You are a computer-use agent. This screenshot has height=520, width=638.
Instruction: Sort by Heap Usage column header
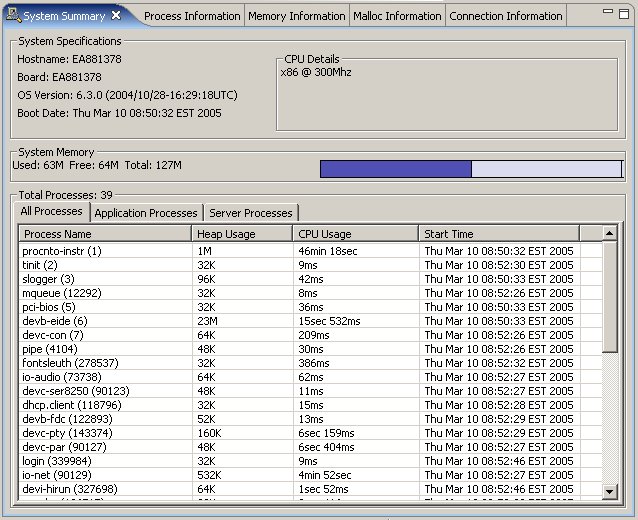(x=242, y=234)
